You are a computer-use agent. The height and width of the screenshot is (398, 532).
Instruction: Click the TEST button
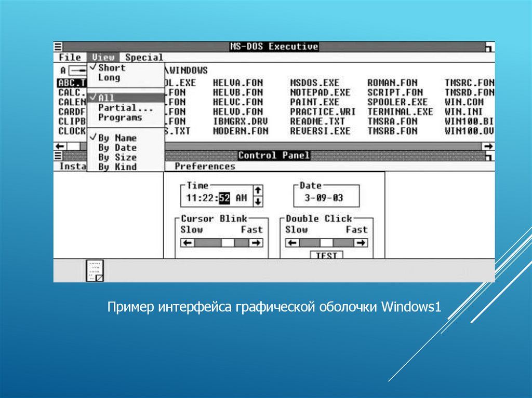(x=326, y=255)
